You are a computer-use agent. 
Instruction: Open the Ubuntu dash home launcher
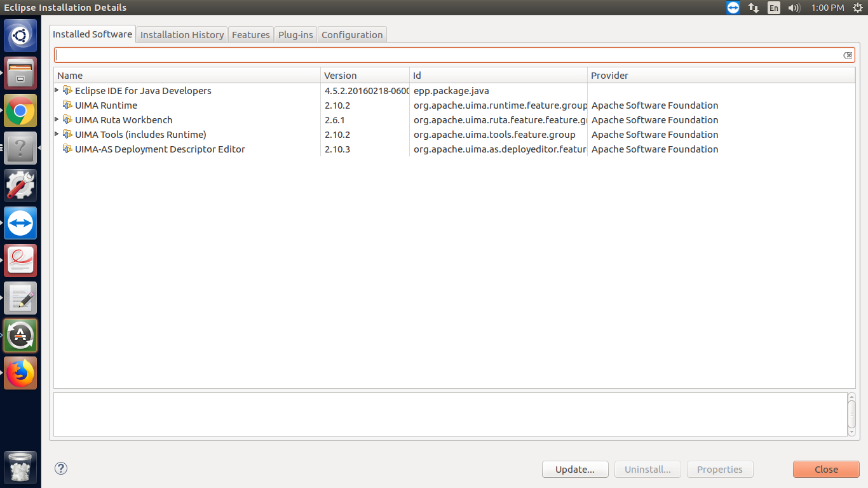tap(20, 36)
